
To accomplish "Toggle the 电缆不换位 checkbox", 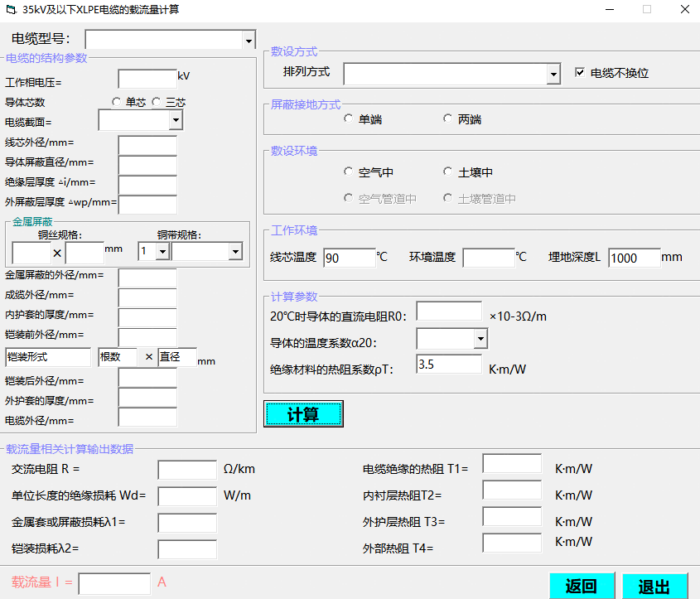I will [580, 73].
